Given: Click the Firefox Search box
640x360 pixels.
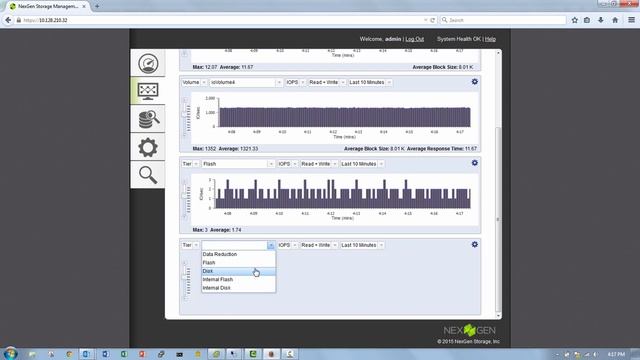Looking at the screenshot, I should pyautogui.click(x=503, y=20).
